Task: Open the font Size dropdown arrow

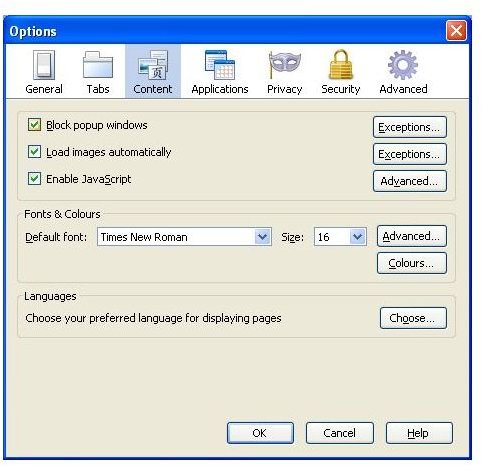Action: click(358, 237)
